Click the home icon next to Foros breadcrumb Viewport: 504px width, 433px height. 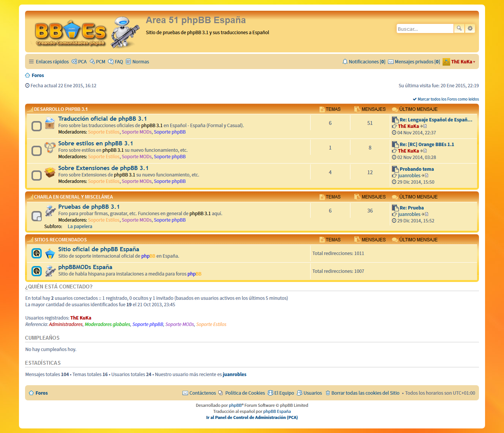(27, 75)
